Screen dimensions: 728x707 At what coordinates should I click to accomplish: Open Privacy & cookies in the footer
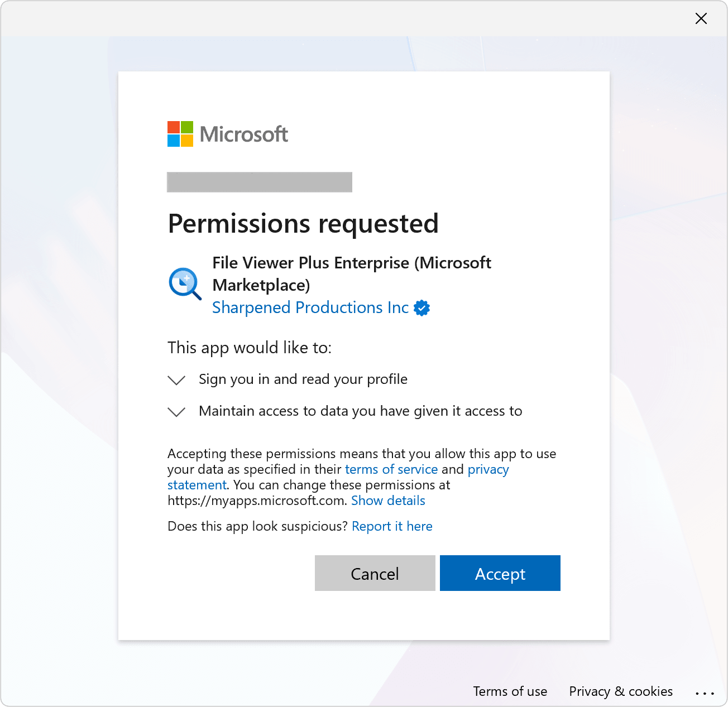(x=620, y=691)
